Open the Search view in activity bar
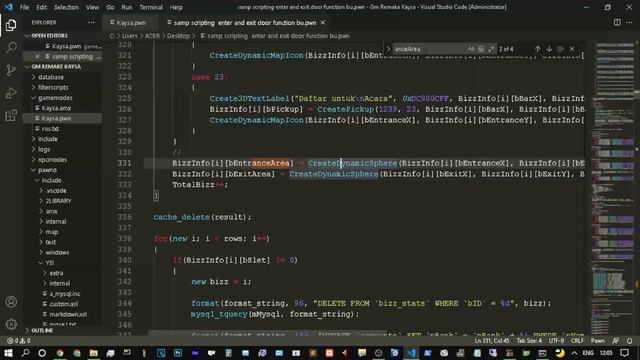The height and width of the screenshot is (360, 640). pyautogui.click(x=11, y=47)
